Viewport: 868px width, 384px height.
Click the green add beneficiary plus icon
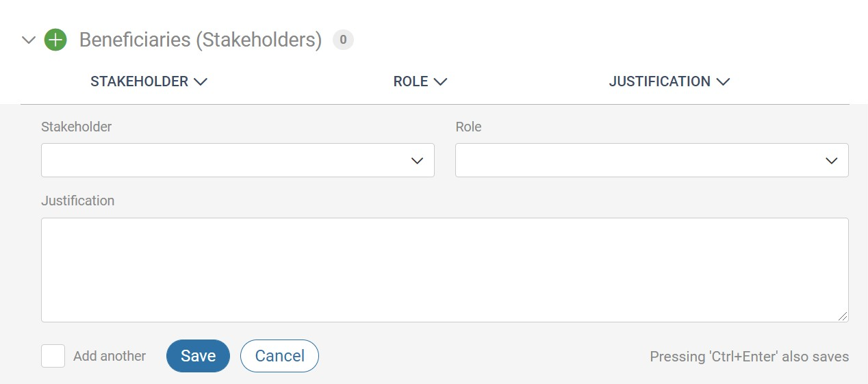click(x=55, y=40)
